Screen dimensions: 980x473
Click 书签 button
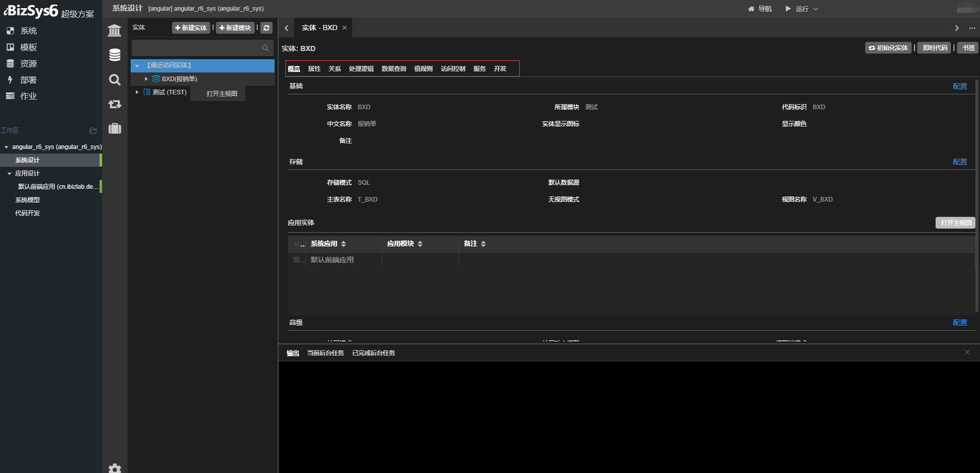[968, 47]
